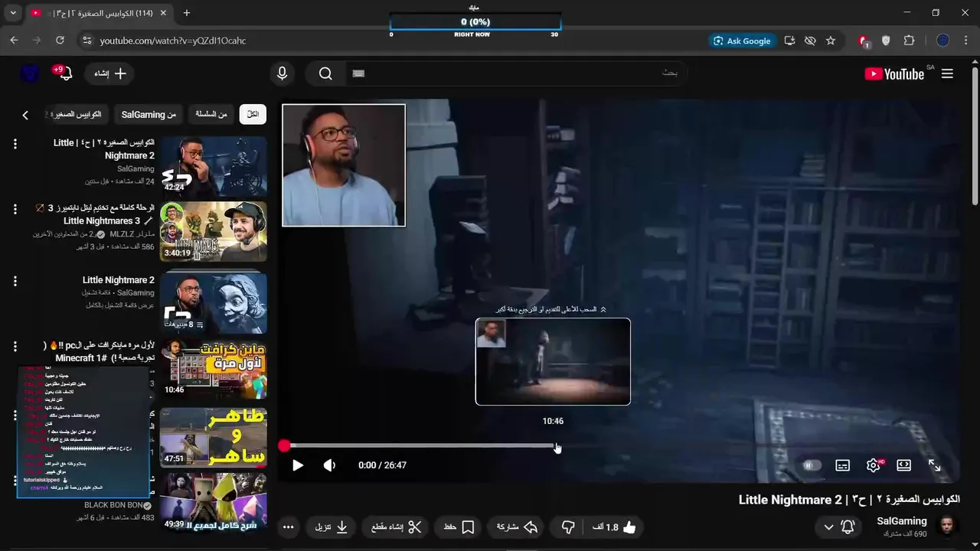Share the video (مشاركة)
Screen dimensions: 980x551
(x=517, y=527)
